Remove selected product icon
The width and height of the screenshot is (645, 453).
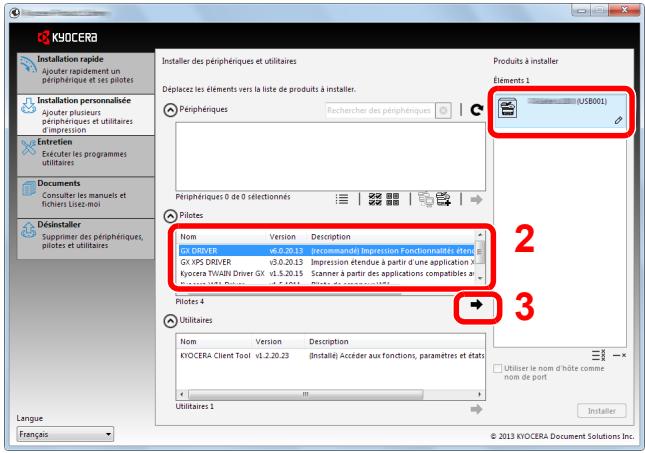point(619,355)
